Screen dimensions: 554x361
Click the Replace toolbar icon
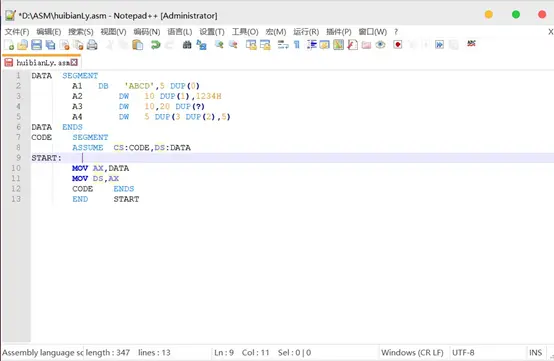[x=201, y=45]
